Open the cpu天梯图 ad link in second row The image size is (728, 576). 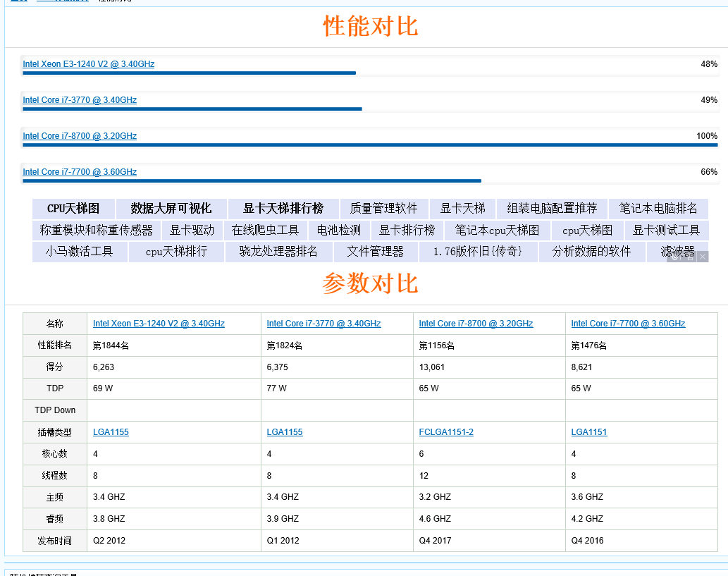(587, 231)
